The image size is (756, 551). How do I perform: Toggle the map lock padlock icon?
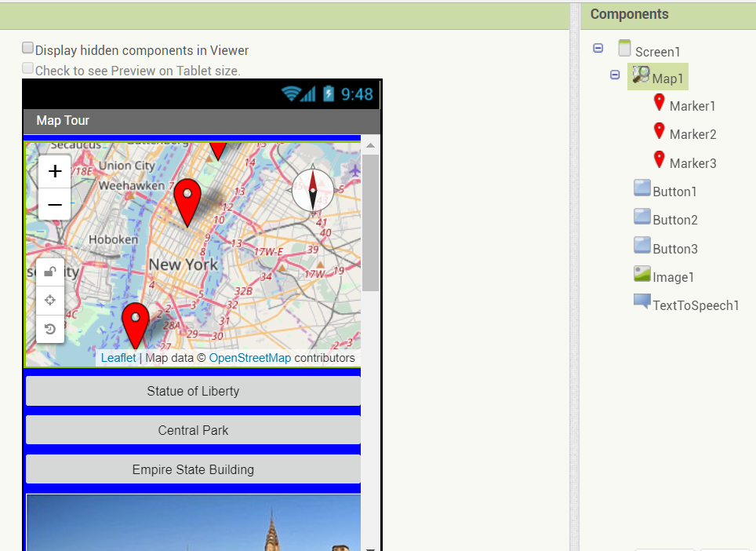coord(50,272)
